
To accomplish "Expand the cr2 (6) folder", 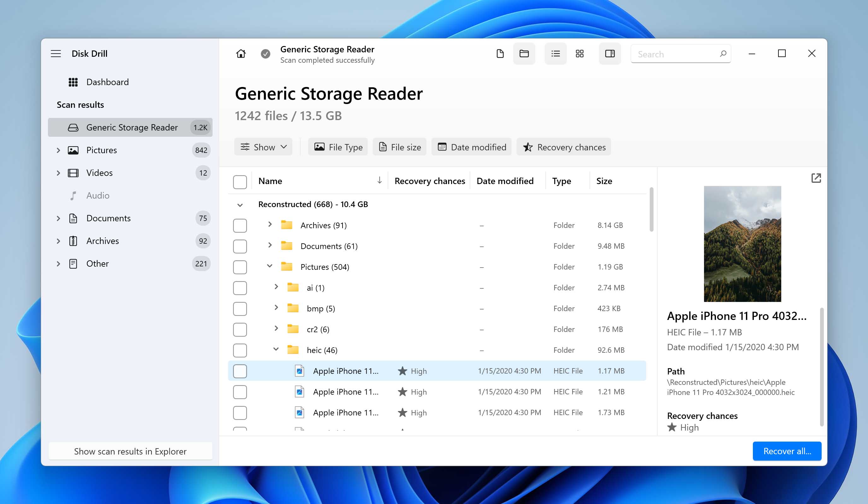I will pos(276,329).
